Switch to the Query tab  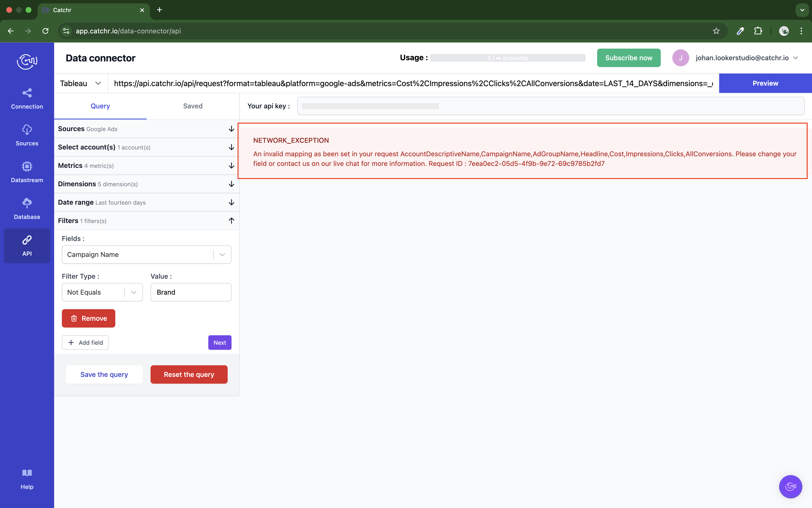[100, 106]
